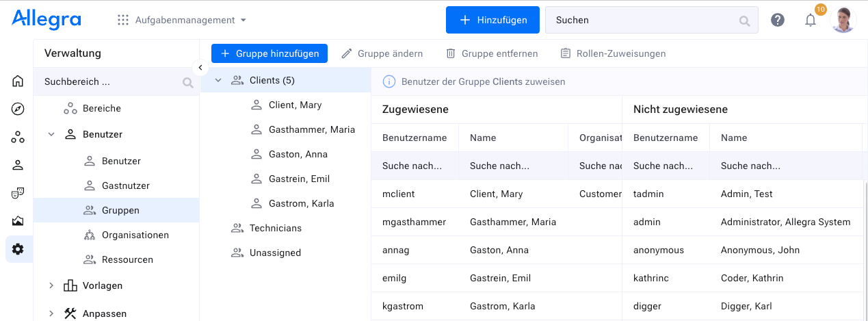Collapse the Verwaltung side panel arrow

click(x=200, y=68)
